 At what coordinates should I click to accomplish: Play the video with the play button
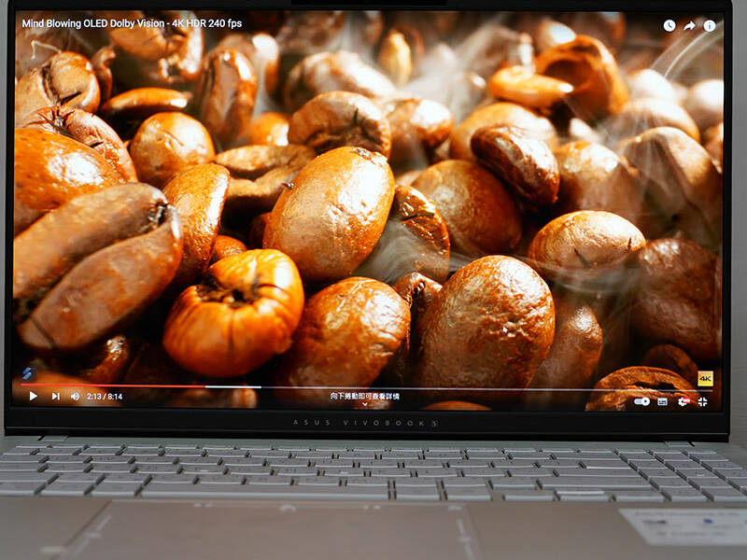33,396
